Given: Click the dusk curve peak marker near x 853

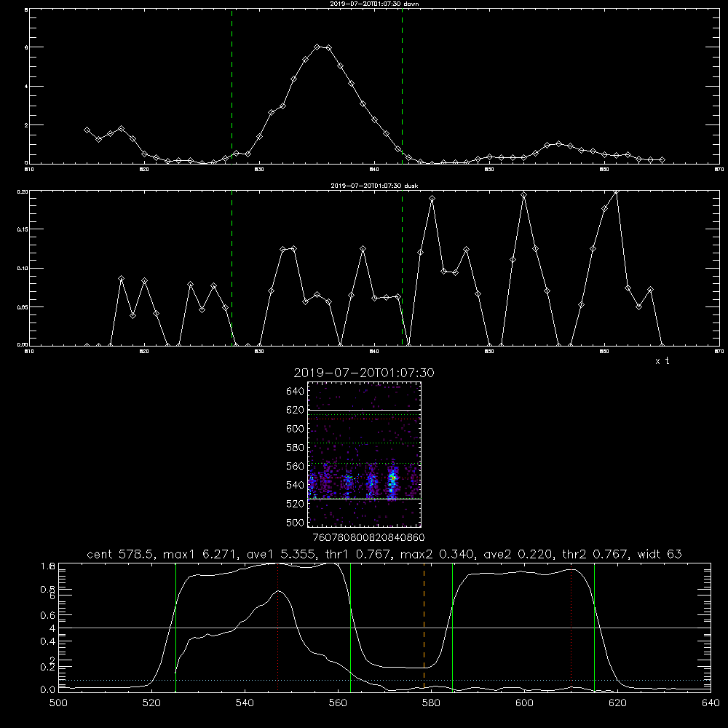Looking at the screenshot, I should tap(524, 195).
